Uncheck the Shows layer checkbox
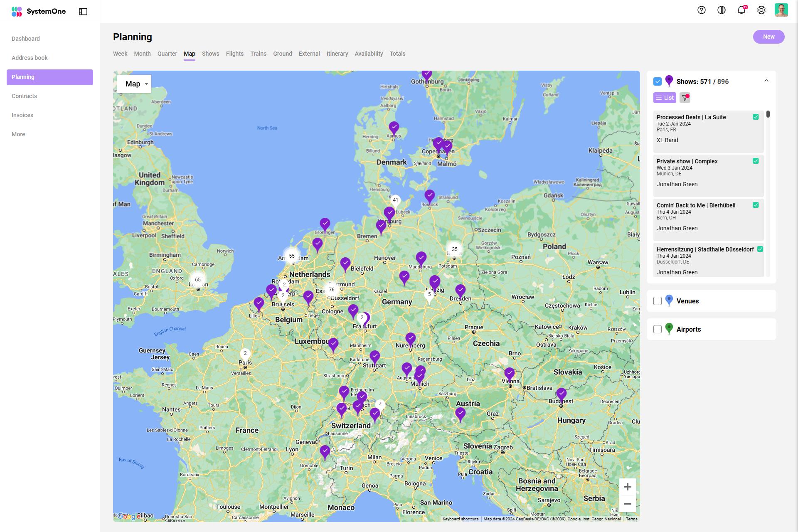 point(658,81)
